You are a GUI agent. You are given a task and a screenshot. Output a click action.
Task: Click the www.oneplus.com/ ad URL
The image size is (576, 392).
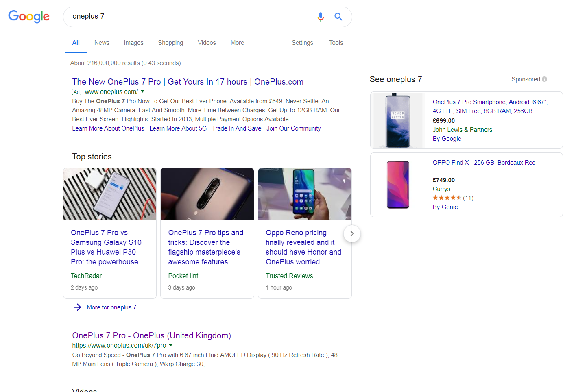click(x=111, y=92)
